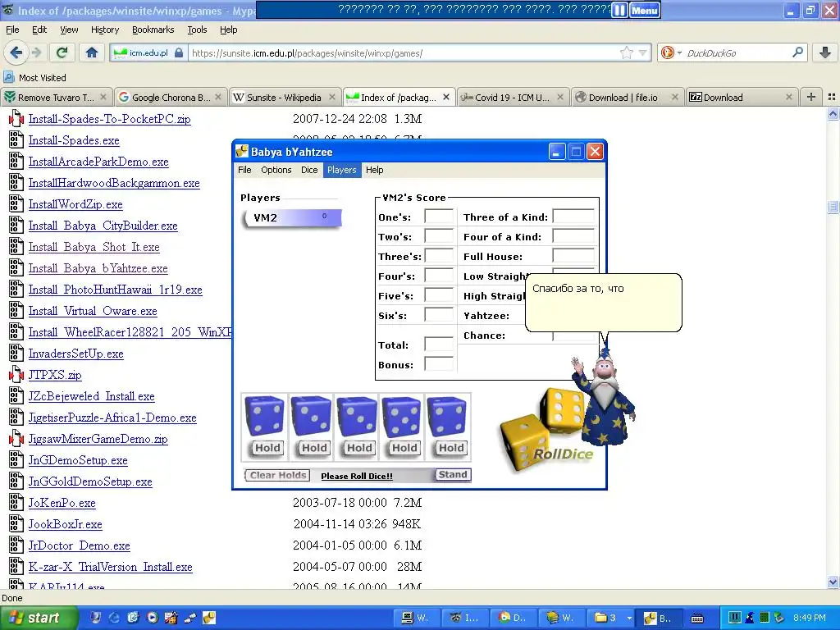Click the on-screen keyboard taskbar icon
Screen dimensions: 840x630
click(x=697, y=618)
